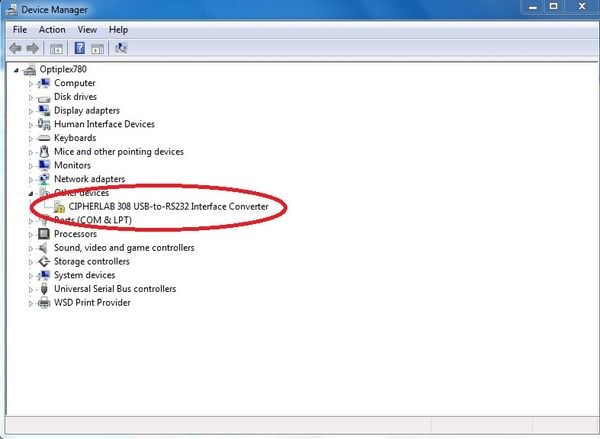
Task: Expand the Network adapters node
Action: [x=31, y=180]
